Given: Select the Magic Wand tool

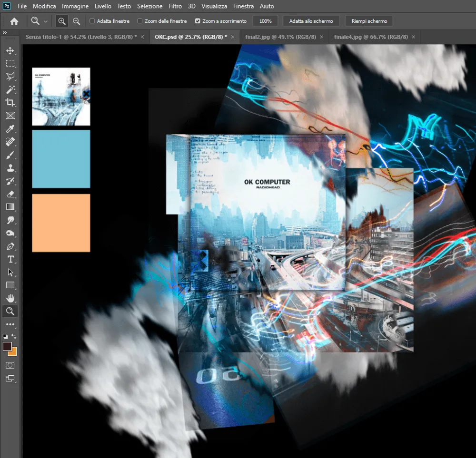Looking at the screenshot, I should (x=10, y=89).
